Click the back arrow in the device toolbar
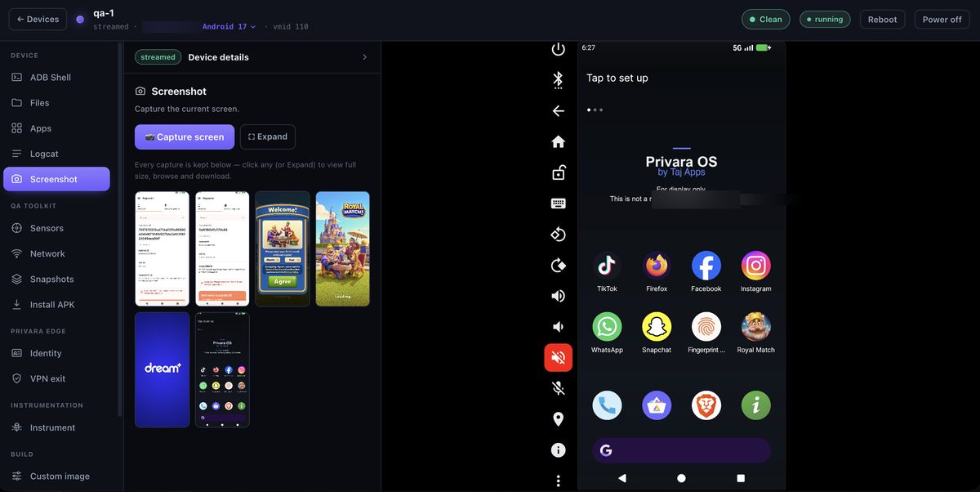This screenshot has height=492, width=980. pyautogui.click(x=559, y=111)
